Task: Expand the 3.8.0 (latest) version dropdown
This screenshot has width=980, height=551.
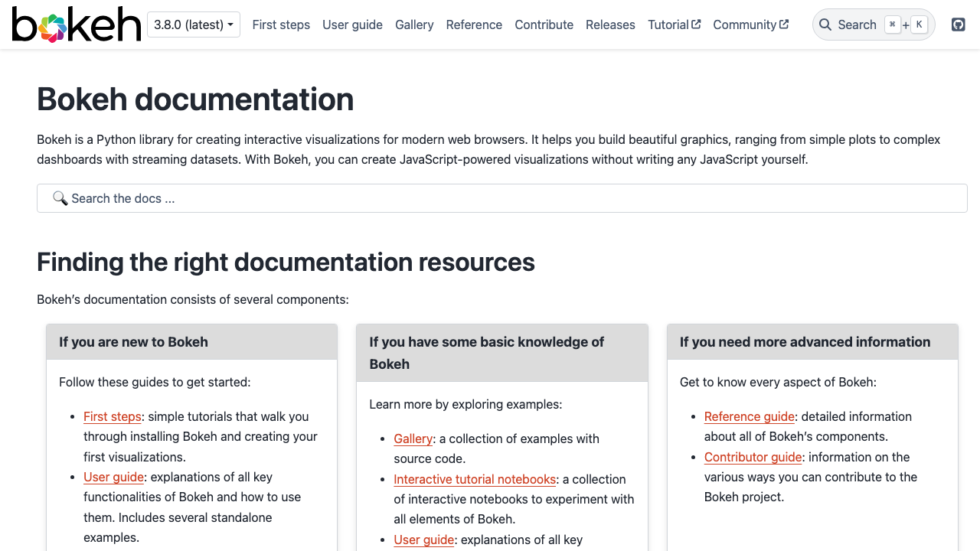Action: tap(194, 24)
